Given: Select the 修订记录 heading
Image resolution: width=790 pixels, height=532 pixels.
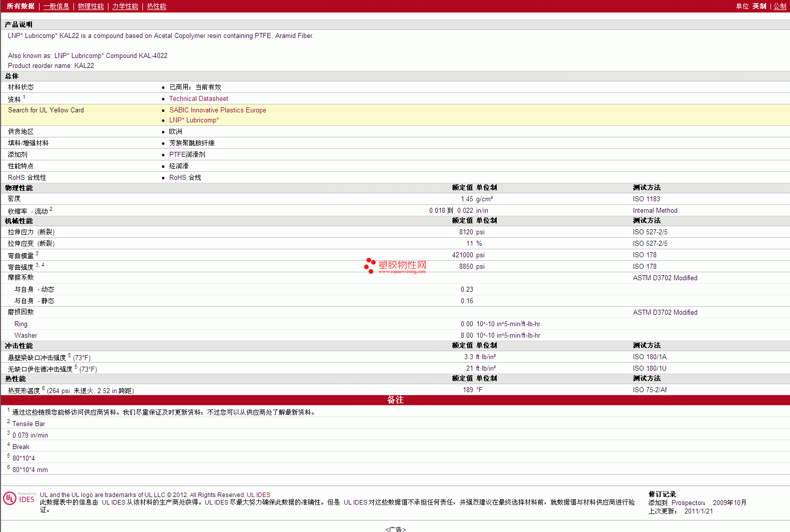Looking at the screenshot, I should point(662,494).
